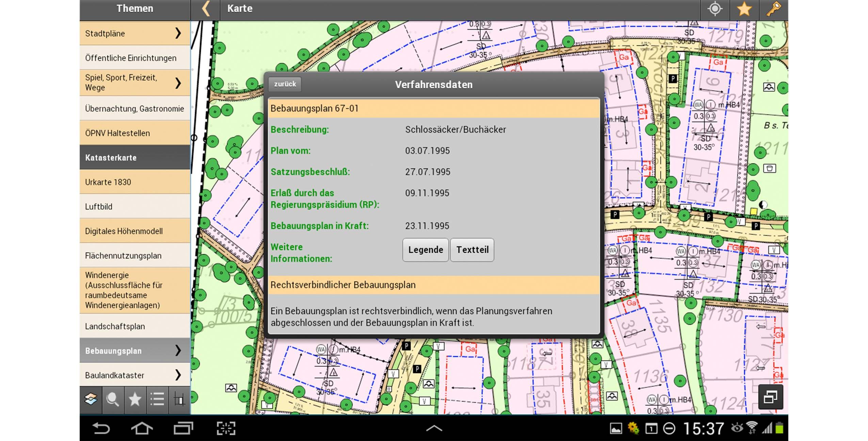Select the parcel measurement icon in bottom toolbar
Viewport: 868px width, 441px height.
(x=179, y=399)
